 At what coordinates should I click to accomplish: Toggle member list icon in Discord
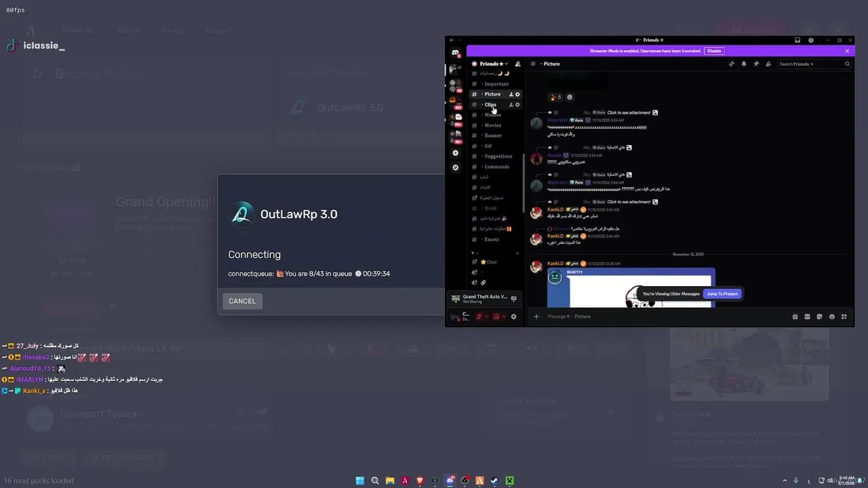click(768, 64)
